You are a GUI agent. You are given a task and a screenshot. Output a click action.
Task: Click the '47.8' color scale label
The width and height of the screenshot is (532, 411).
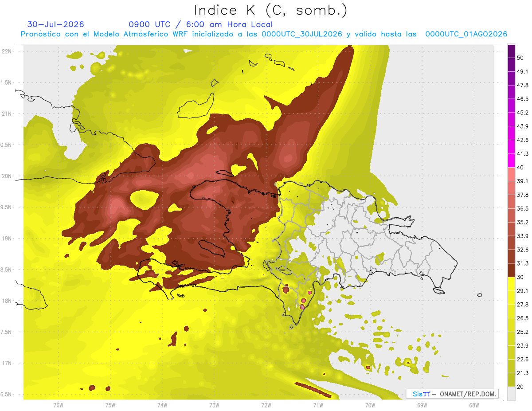click(x=523, y=86)
